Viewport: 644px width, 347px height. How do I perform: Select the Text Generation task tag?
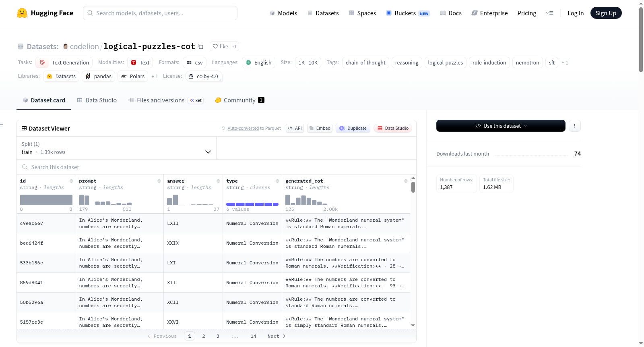tap(64, 62)
